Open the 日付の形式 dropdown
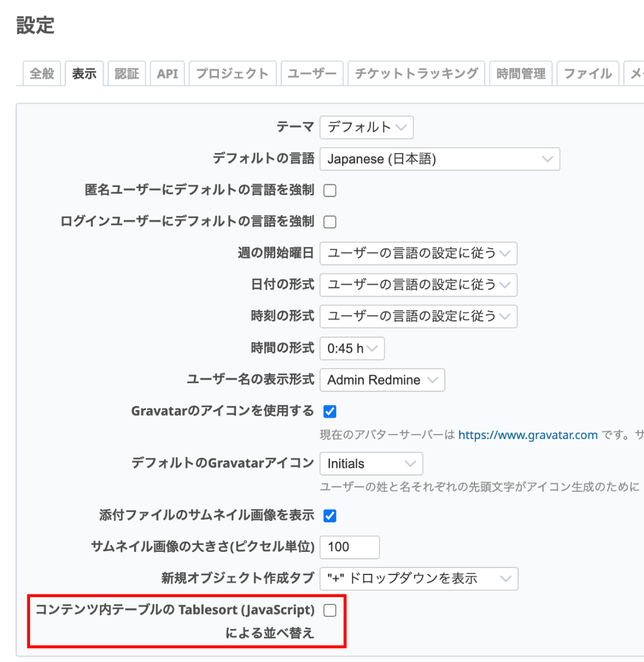The image size is (644, 662). click(418, 285)
